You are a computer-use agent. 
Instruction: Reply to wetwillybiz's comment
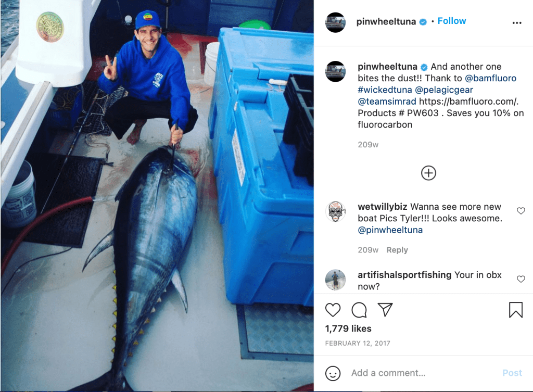397,250
